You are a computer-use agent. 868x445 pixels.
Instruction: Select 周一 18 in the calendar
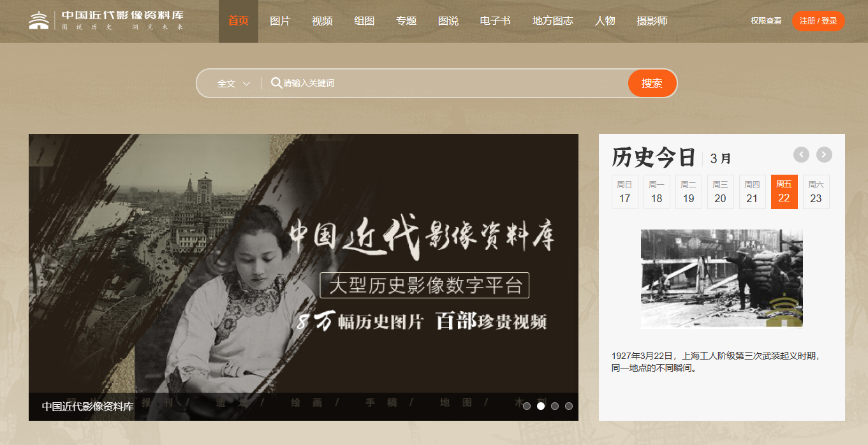657,192
